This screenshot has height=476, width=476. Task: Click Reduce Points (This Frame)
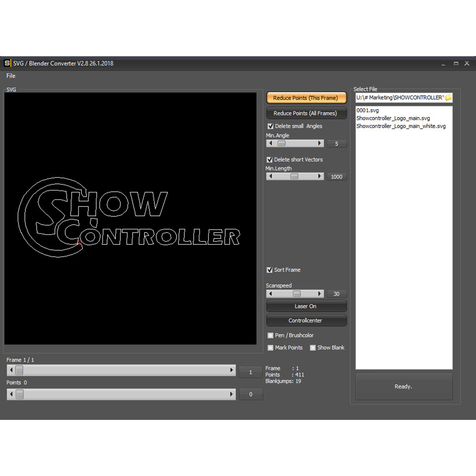point(306,98)
